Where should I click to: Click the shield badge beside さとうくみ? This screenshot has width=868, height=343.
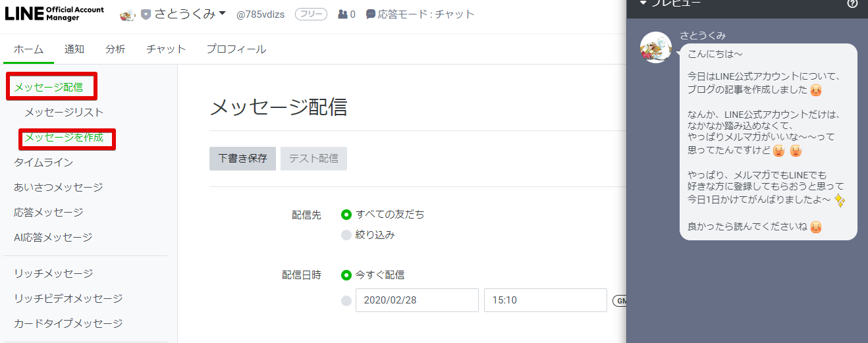pyautogui.click(x=146, y=14)
